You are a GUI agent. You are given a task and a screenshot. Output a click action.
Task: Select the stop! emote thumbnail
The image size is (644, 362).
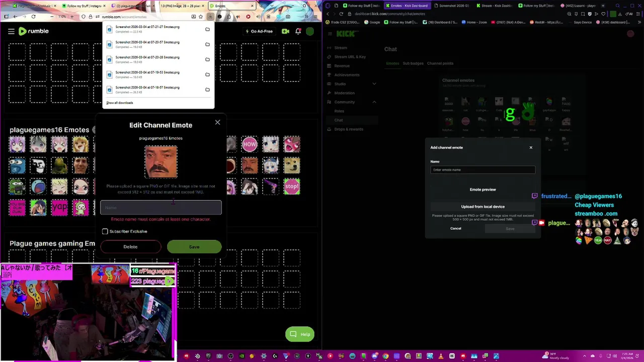(x=292, y=187)
